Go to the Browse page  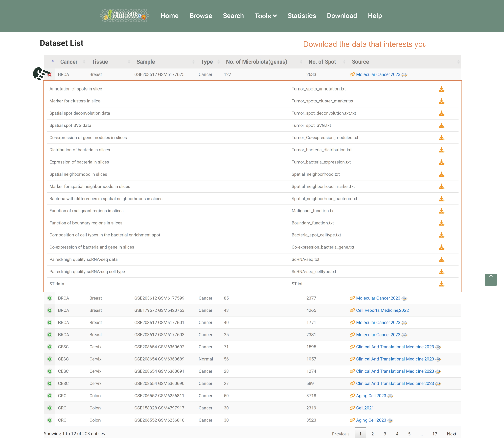click(201, 16)
